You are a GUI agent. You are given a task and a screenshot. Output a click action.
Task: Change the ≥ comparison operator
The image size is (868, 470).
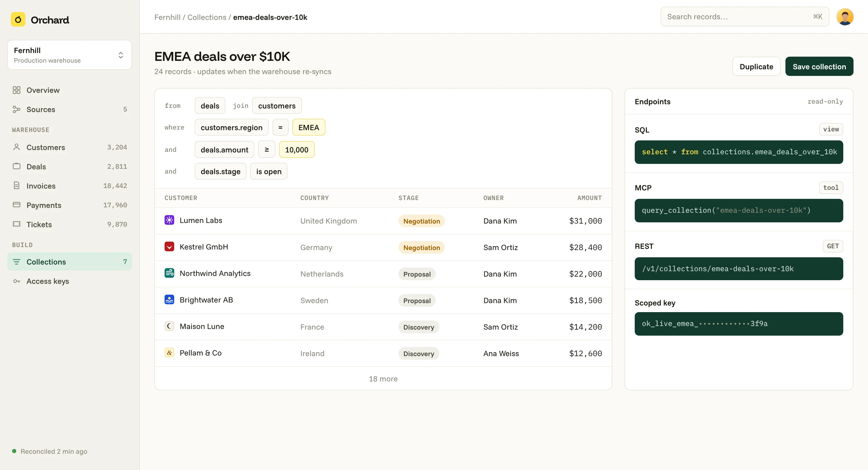coord(266,150)
